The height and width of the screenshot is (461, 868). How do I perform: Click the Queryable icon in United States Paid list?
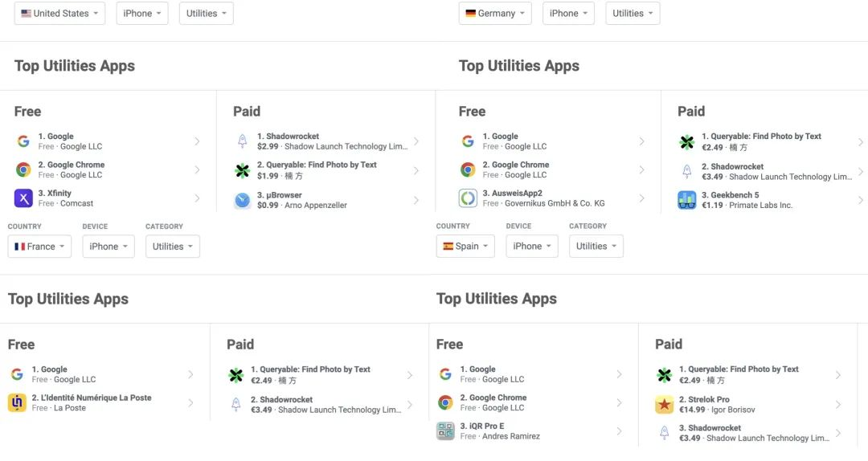[243, 170]
